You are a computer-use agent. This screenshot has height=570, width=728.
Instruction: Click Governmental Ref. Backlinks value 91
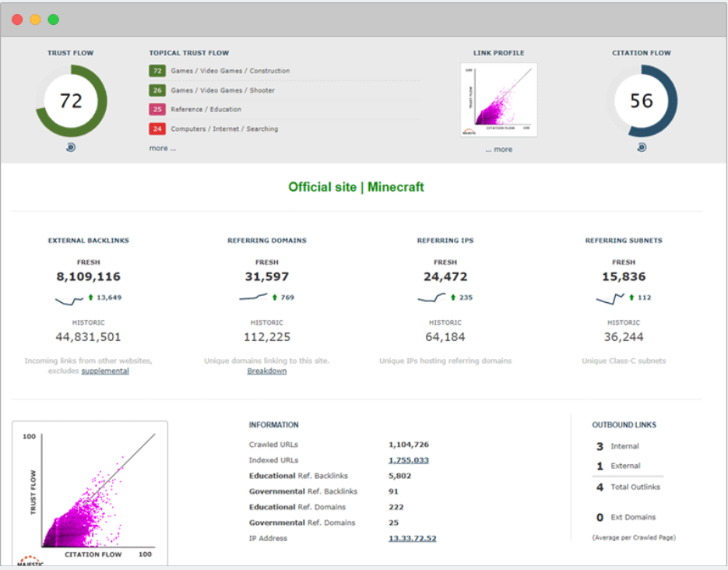(x=393, y=491)
